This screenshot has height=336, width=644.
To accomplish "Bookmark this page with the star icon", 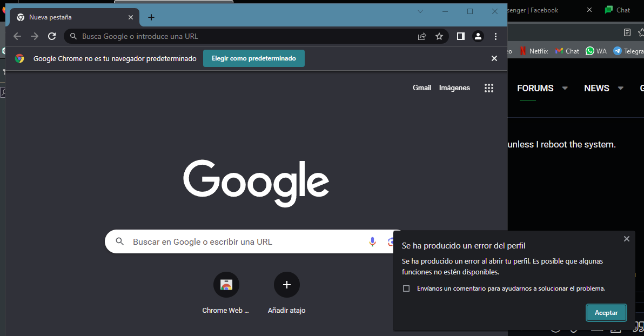I will pyautogui.click(x=439, y=36).
